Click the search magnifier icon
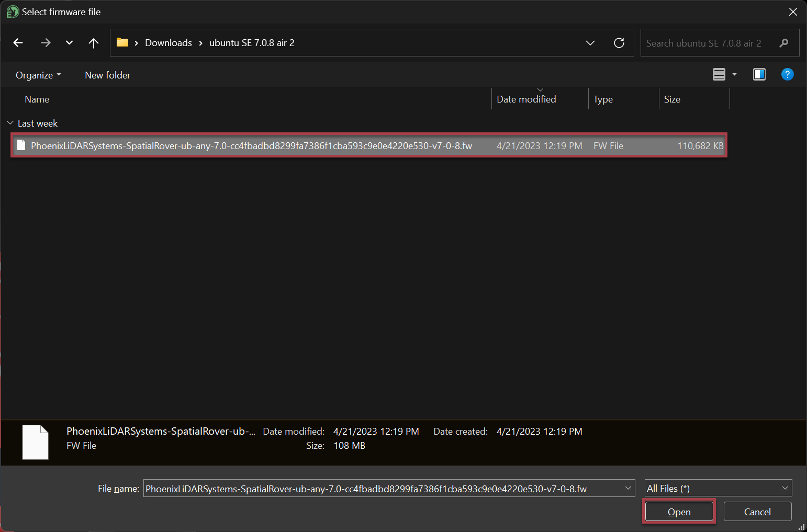The image size is (807, 532). coord(783,43)
